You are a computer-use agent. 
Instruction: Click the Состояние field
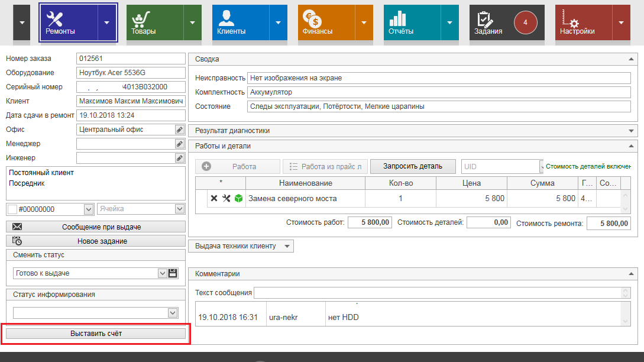click(x=439, y=106)
